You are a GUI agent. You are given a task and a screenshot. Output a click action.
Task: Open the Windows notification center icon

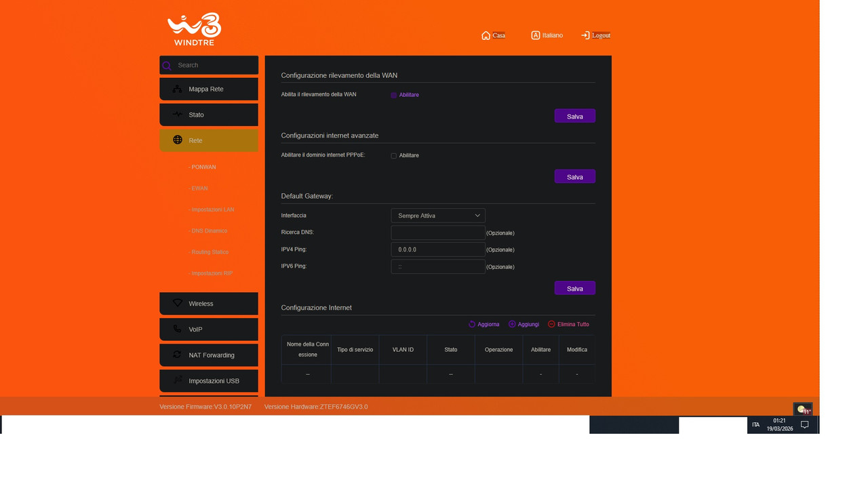click(x=805, y=425)
